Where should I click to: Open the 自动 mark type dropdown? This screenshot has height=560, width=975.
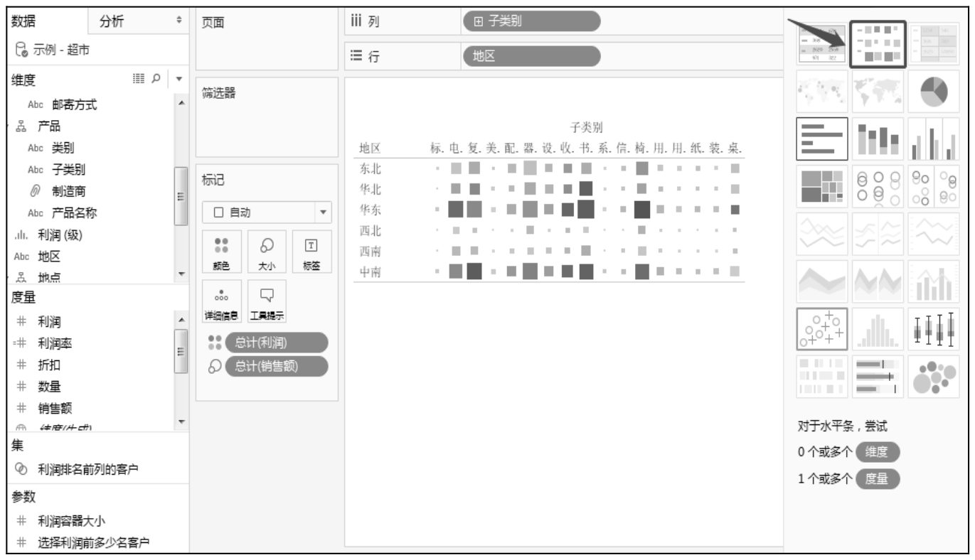(x=264, y=212)
